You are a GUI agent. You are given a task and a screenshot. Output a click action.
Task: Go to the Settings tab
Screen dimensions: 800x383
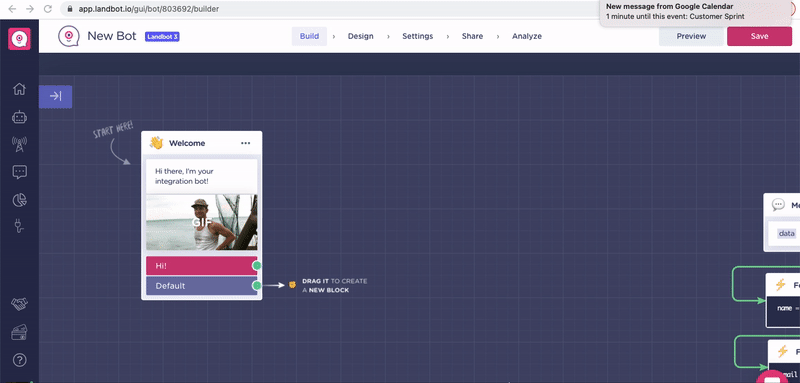[417, 36]
